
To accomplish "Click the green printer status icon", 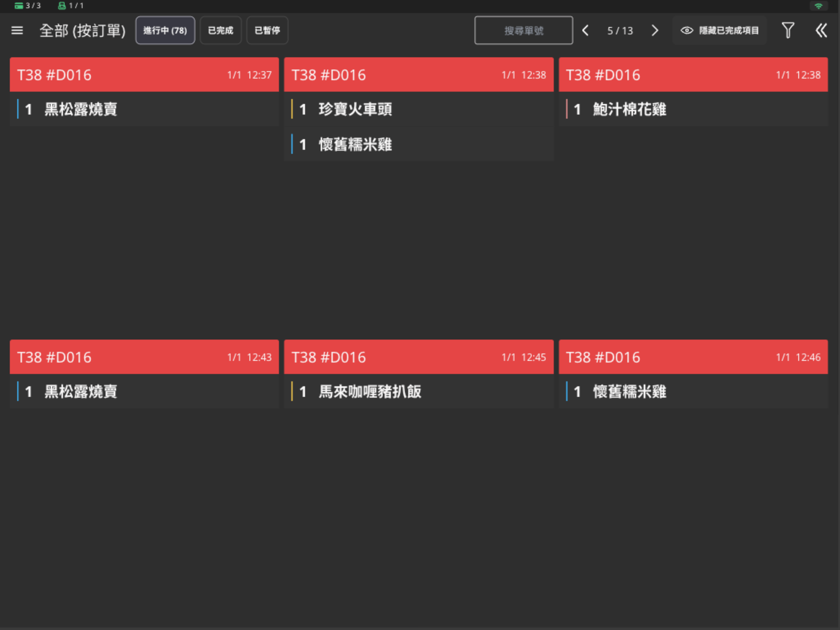I will click(61, 6).
